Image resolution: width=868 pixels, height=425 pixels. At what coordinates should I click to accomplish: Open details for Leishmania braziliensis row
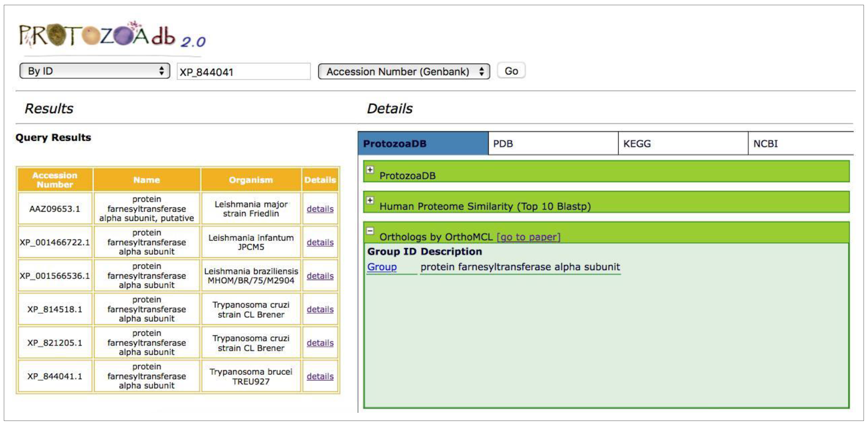pos(320,276)
